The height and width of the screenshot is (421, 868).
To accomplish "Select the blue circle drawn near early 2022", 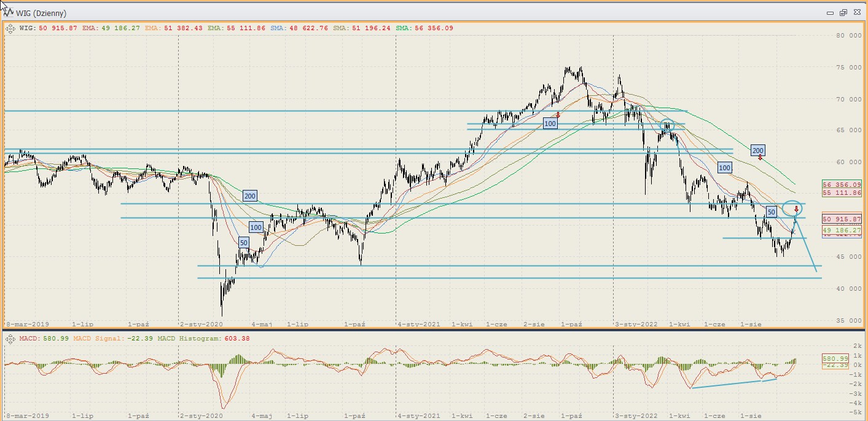I will tap(667, 126).
